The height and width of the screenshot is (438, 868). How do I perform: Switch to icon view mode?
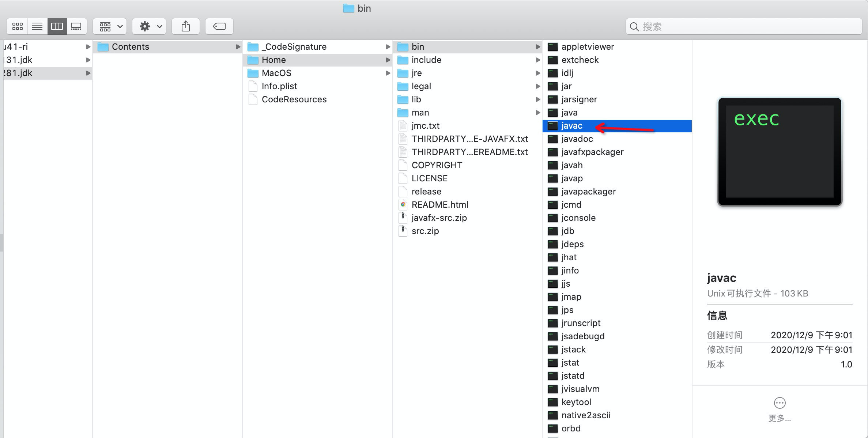pos(17,26)
